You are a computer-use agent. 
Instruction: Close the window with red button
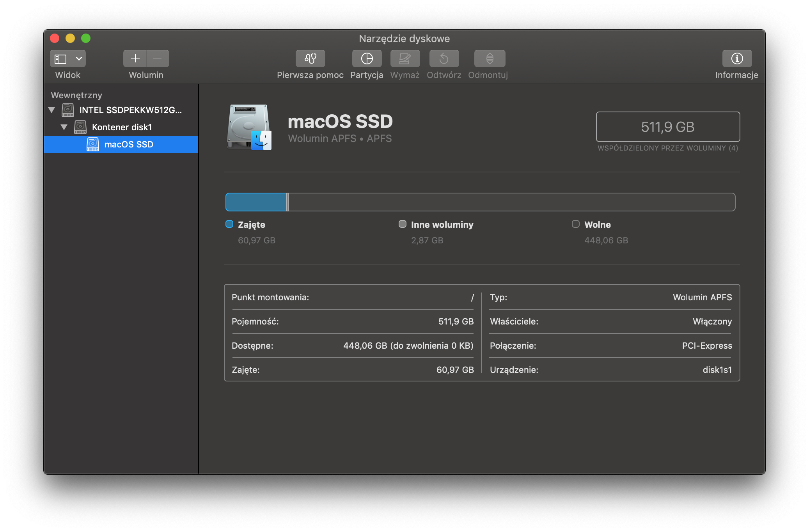(x=55, y=38)
